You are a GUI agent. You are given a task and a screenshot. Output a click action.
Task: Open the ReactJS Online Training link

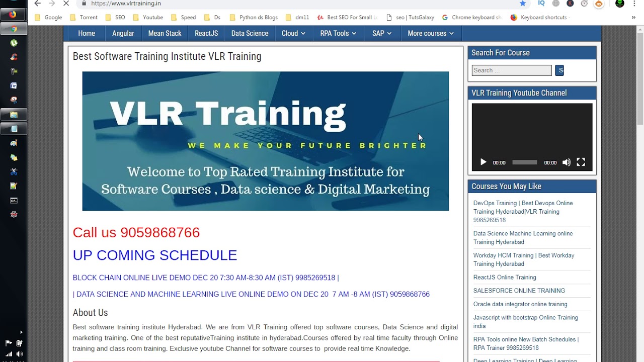click(505, 277)
